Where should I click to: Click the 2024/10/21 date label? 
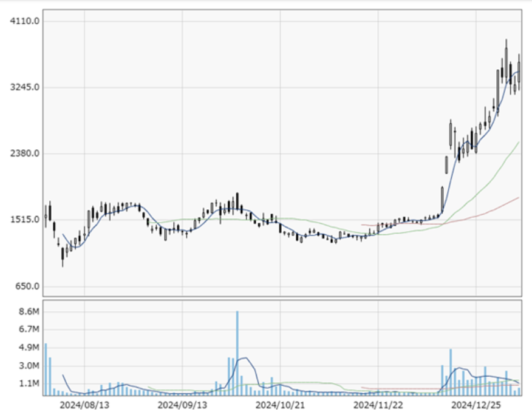(x=280, y=405)
